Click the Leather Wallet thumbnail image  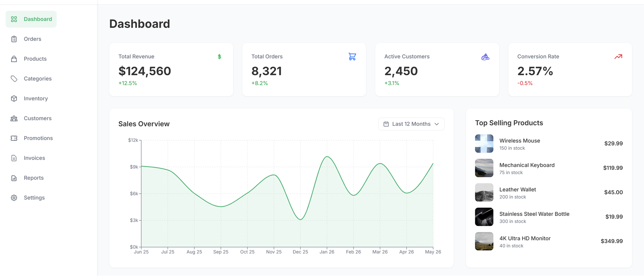point(484,192)
